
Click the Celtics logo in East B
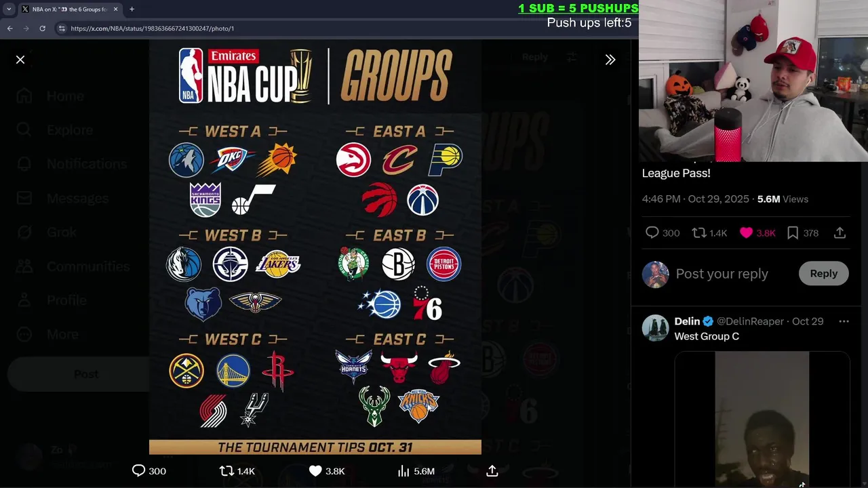(x=353, y=264)
